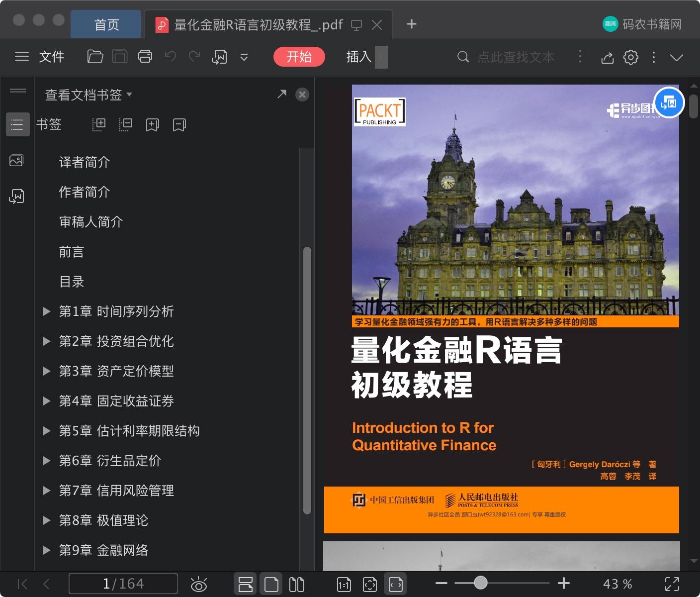Switch to two-page view
The height and width of the screenshot is (597, 700).
tap(297, 584)
